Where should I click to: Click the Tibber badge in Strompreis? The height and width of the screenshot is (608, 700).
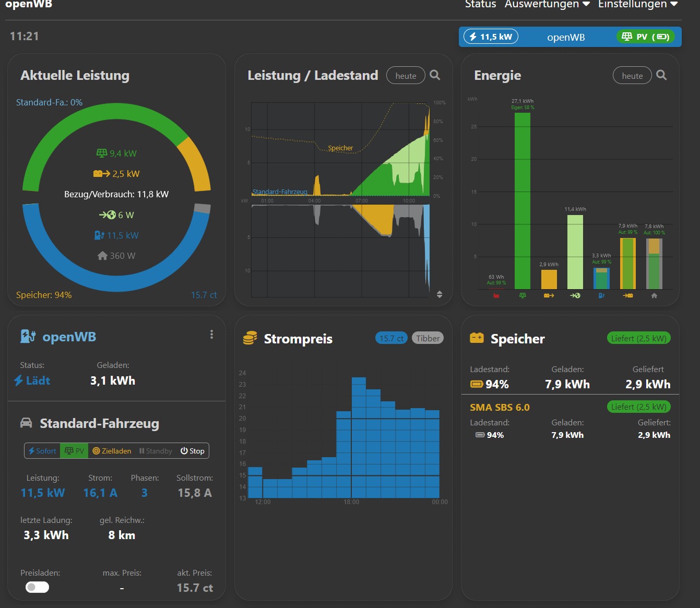click(428, 338)
